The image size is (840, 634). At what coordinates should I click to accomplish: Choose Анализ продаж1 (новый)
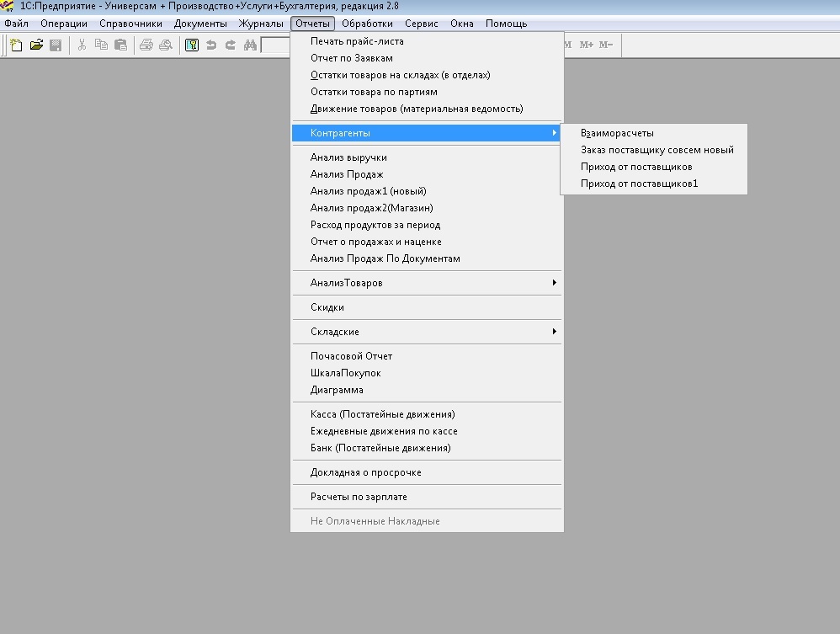(x=427, y=191)
